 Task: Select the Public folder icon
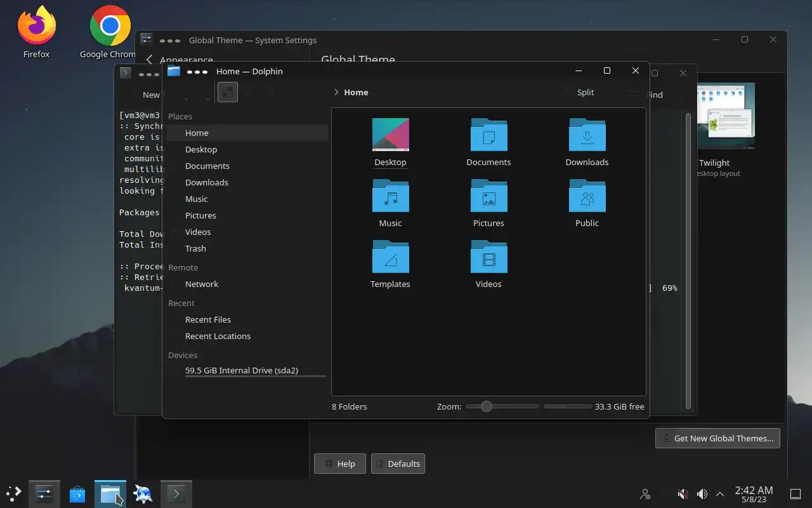[587, 196]
